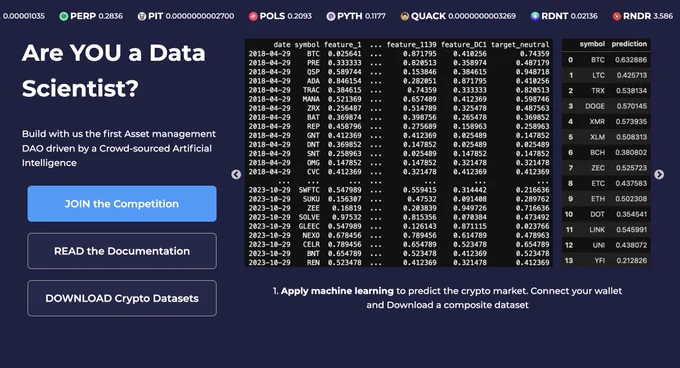This screenshot has height=368, width=680.
Task: Click the 'Apply machine learning' caption text
Action: 337,291
